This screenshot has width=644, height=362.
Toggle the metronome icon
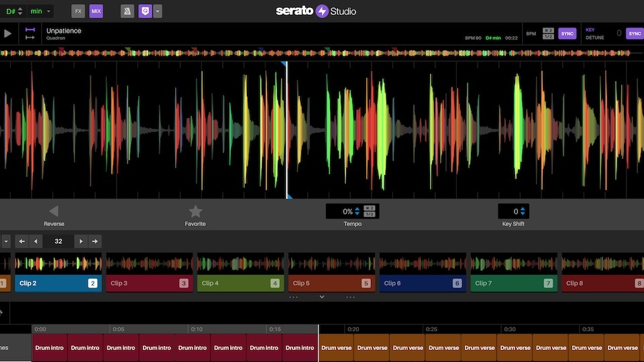click(x=127, y=11)
